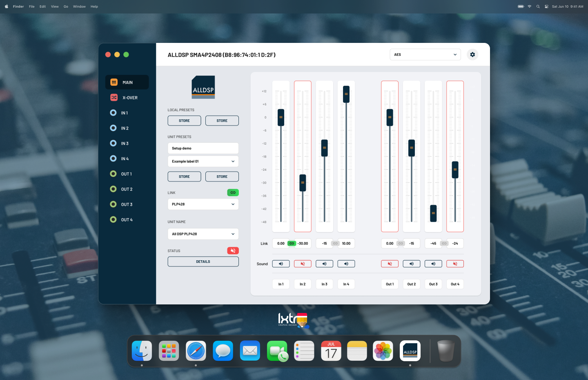Viewport: 588px width, 380px height.
Task: Mute the In 1 channel sound
Action: [281, 264]
